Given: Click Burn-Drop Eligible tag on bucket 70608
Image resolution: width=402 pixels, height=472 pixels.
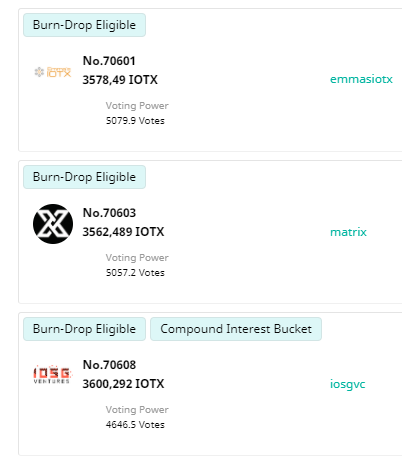Looking at the screenshot, I should tap(84, 329).
